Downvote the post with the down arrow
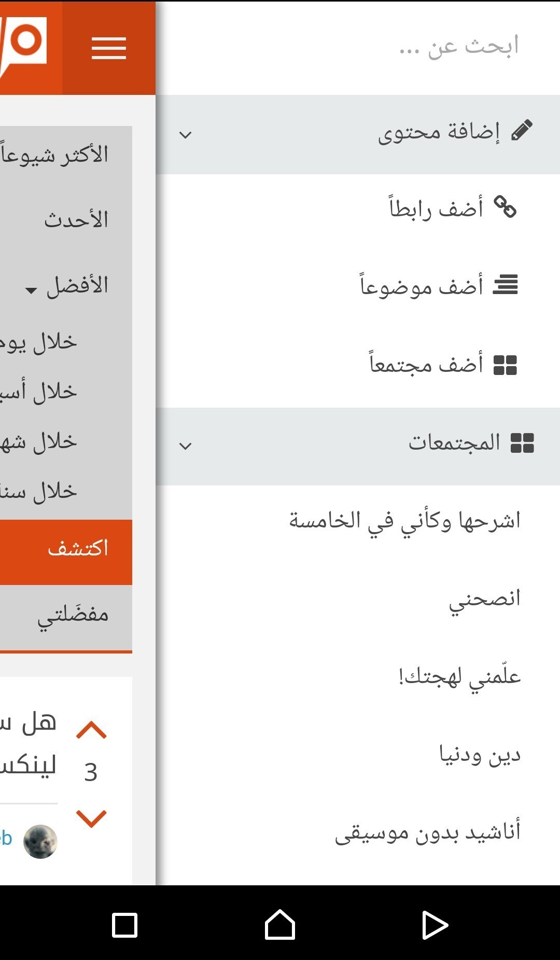This screenshot has height=960, width=560. 91,818
